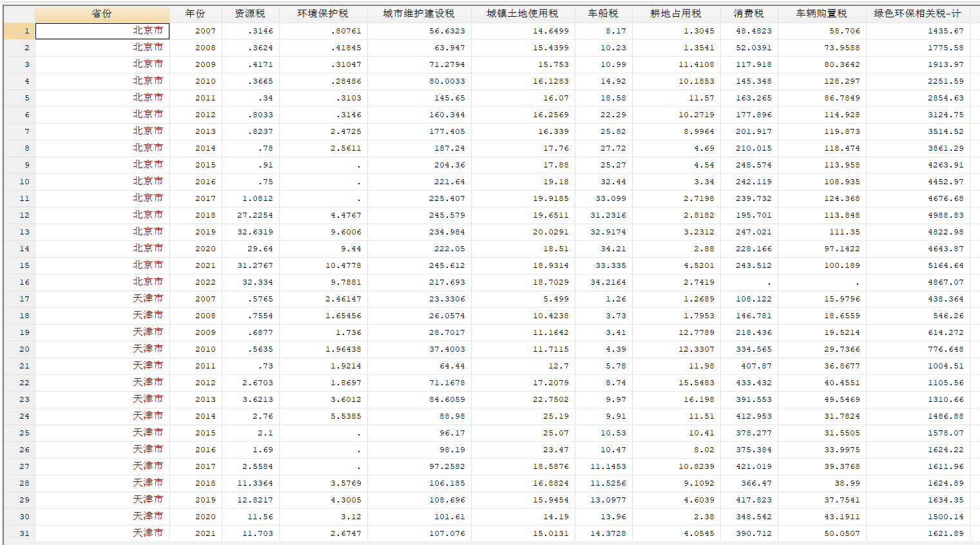Select the vehicle tax value 8.17
The width and height of the screenshot is (980, 545).
click(603, 31)
